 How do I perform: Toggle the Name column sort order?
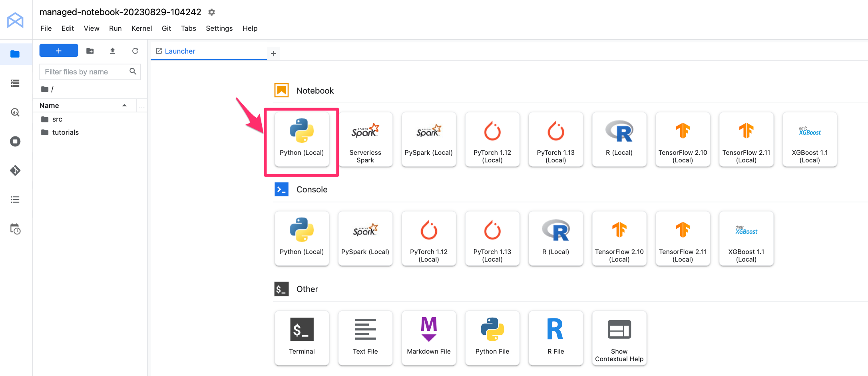pyautogui.click(x=49, y=105)
